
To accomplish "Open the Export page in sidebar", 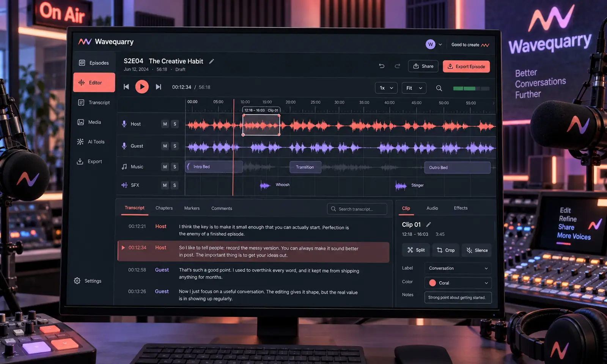I will (90, 162).
